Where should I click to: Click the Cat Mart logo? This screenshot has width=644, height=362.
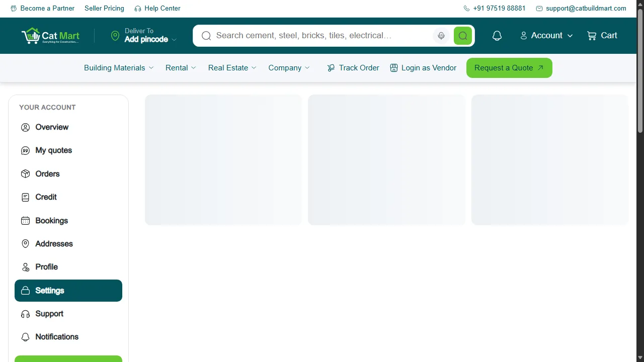[x=50, y=36]
